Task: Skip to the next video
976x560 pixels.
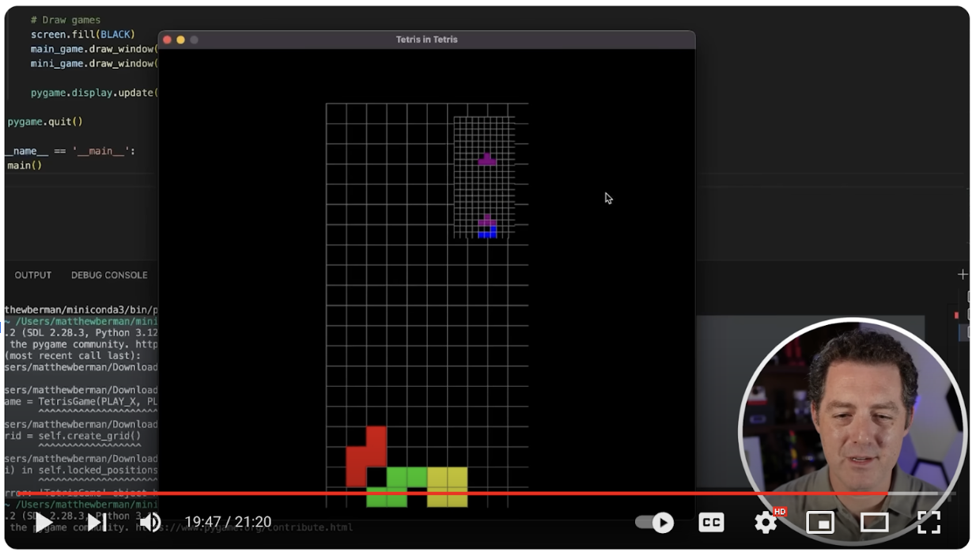Action: [x=96, y=522]
